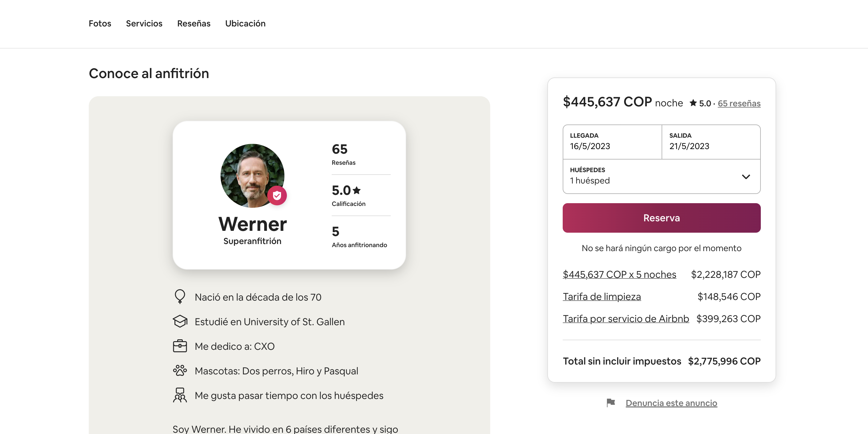Click the balloon birth decade icon
868x434 pixels.
pyautogui.click(x=180, y=296)
